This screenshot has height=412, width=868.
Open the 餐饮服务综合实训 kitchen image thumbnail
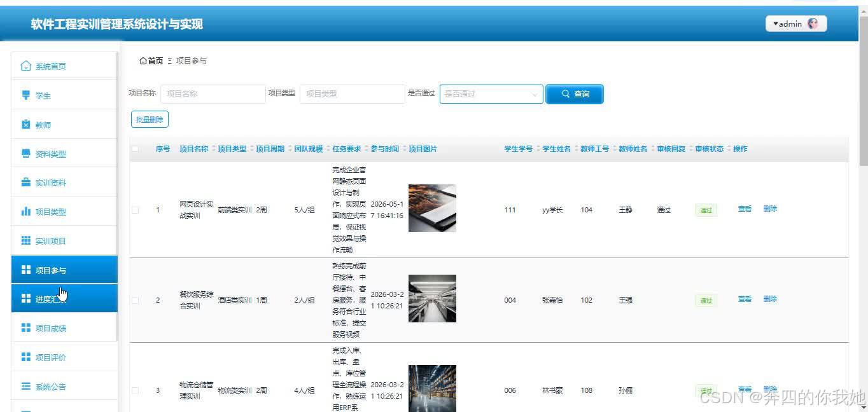pyautogui.click(x=432, y=298)
